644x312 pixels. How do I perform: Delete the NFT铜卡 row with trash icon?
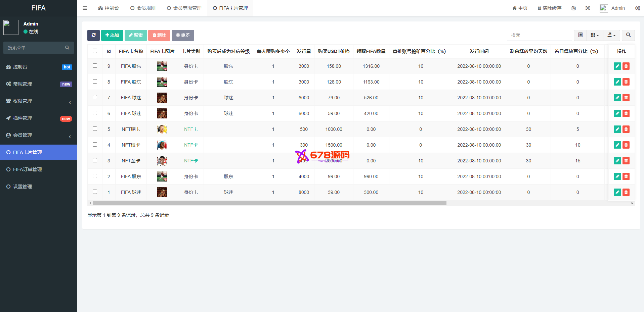tap(626, 129)
